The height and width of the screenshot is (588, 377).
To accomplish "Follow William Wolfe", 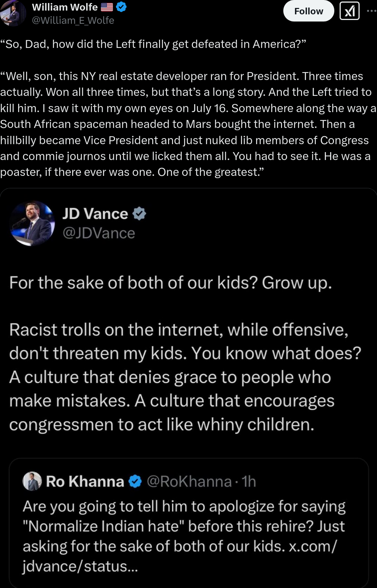I will (309, 11).
